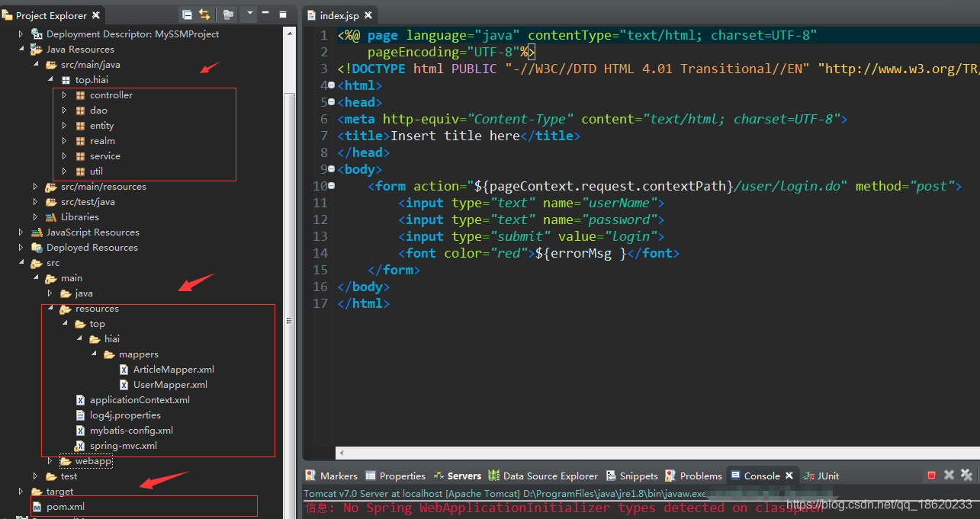Open the Project Explorer View Menu arrow
Image resolution: width=980 pixels, height=519 pixels.
click(250, 14)
